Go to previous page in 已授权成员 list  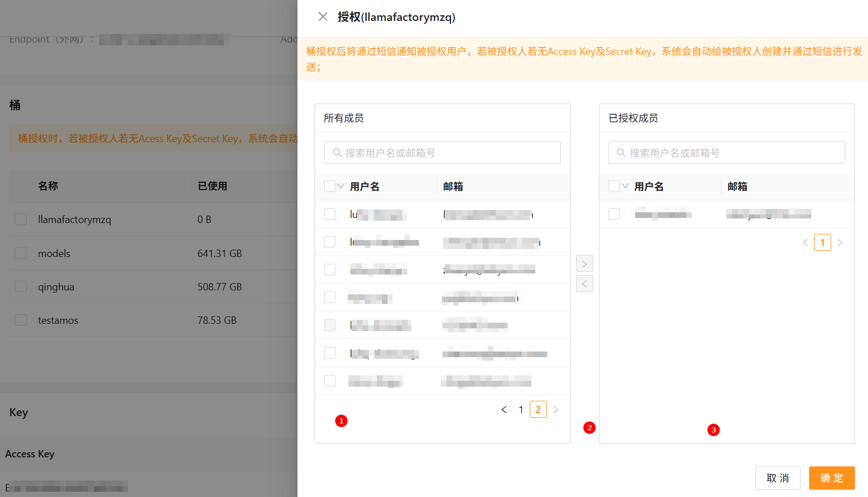(805, 242)
